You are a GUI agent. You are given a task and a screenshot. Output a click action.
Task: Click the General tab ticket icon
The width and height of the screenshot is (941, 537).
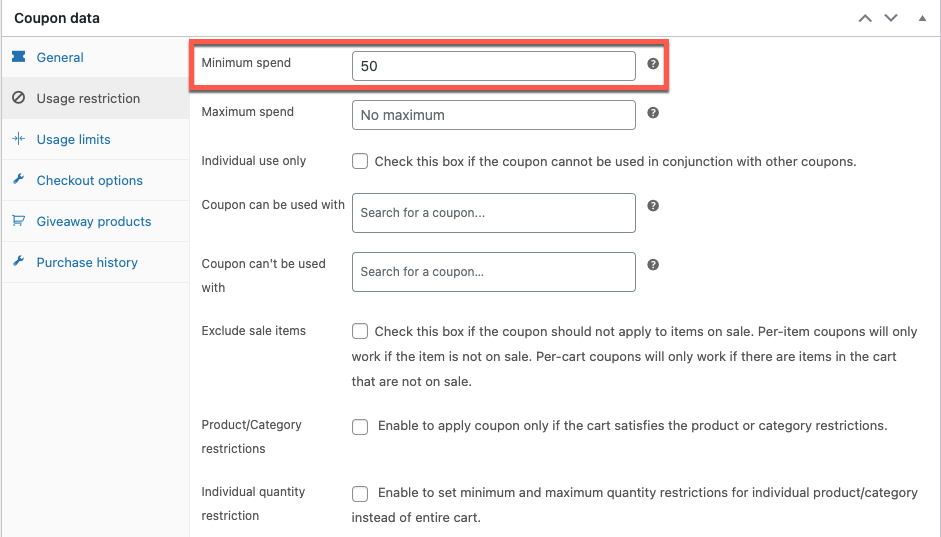tap(19, 57)
